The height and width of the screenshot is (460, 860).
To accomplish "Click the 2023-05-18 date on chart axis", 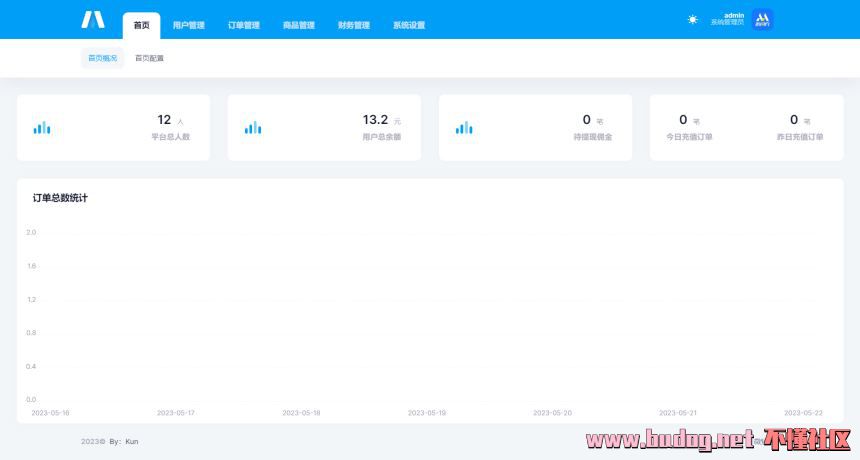I will point(301,413).
